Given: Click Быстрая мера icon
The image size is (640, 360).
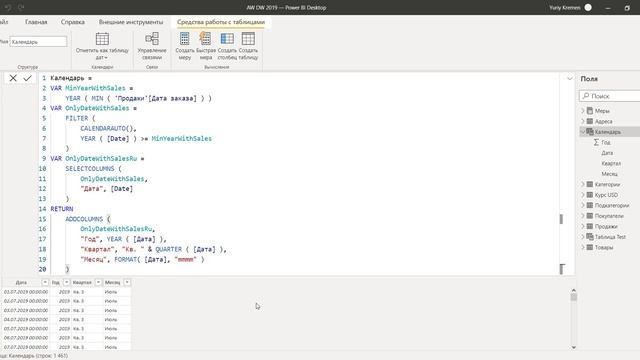Looking at the screenshot, I should [x=205, y=39].
